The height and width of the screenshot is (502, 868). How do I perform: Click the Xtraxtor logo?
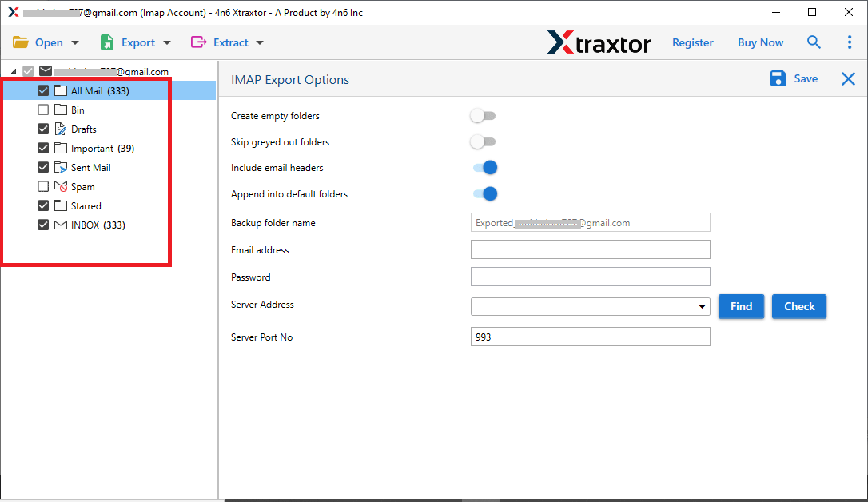pos(599,42)
